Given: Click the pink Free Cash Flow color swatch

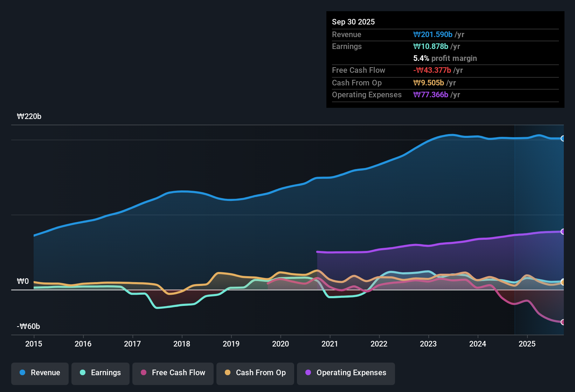Looking at the screenshot, I should click(143, 373).
